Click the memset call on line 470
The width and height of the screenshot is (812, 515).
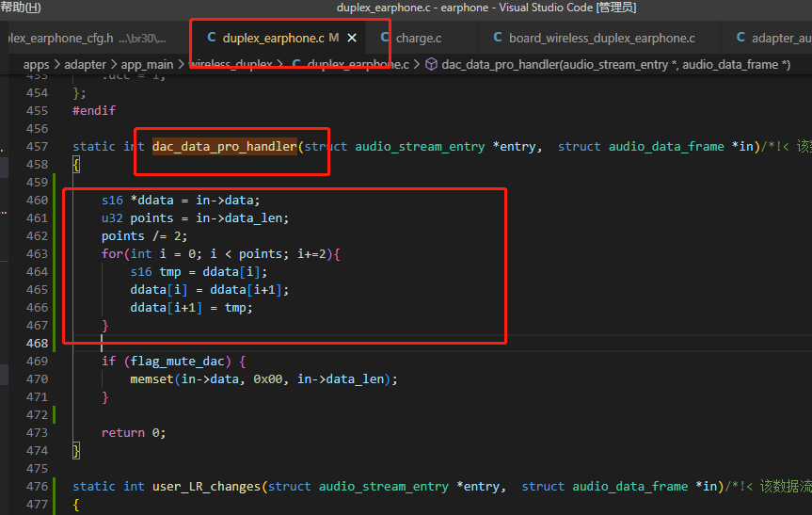coord(264,379)
